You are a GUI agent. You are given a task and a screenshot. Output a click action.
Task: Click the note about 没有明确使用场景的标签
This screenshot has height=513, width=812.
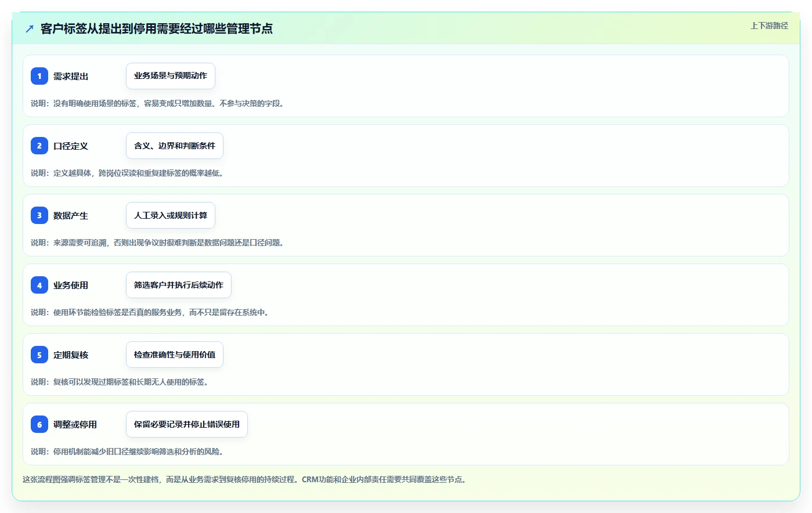(x=157, y=103)
